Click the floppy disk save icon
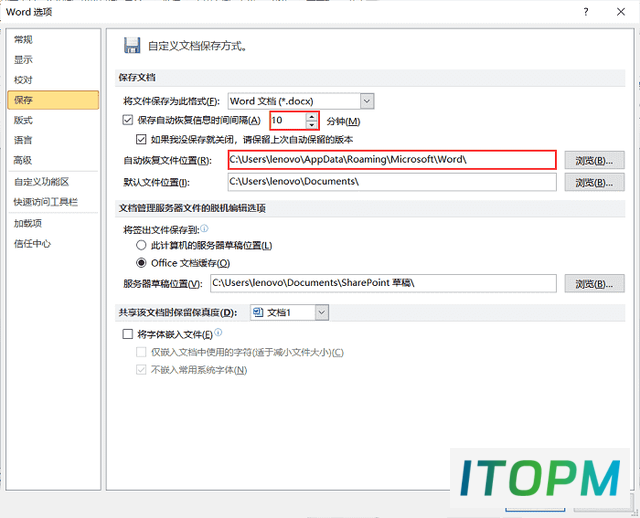This screenshot has height=518, width=640. (x=132, y=45)
